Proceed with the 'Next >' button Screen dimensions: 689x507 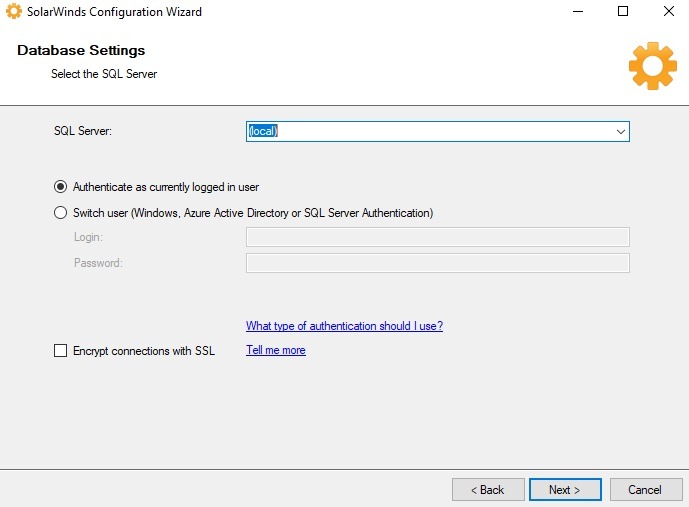click(x=565, y=490)
